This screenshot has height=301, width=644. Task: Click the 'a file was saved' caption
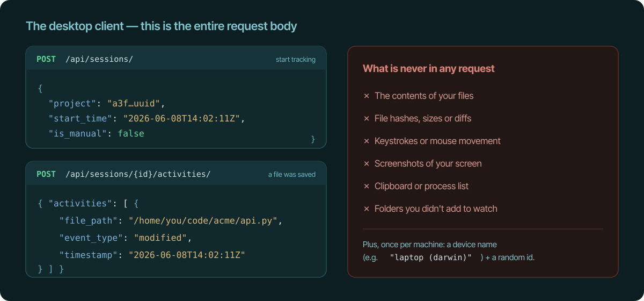click(x=292, y=174)
